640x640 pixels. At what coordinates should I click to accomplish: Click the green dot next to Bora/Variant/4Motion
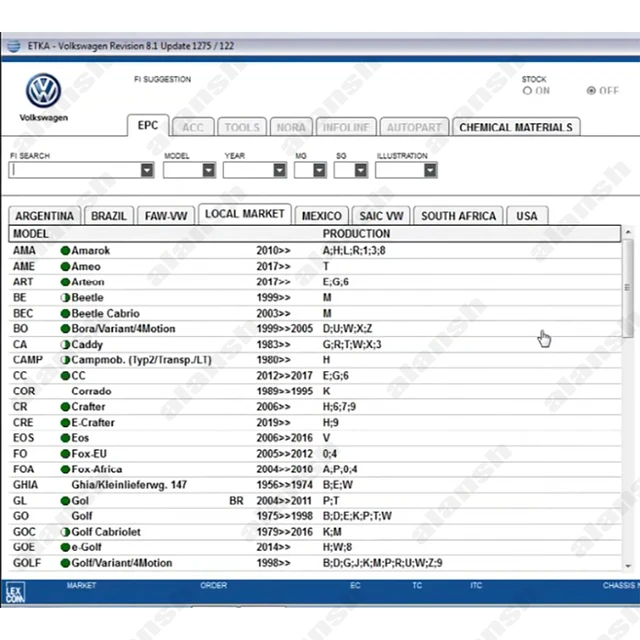coord(65,329)
